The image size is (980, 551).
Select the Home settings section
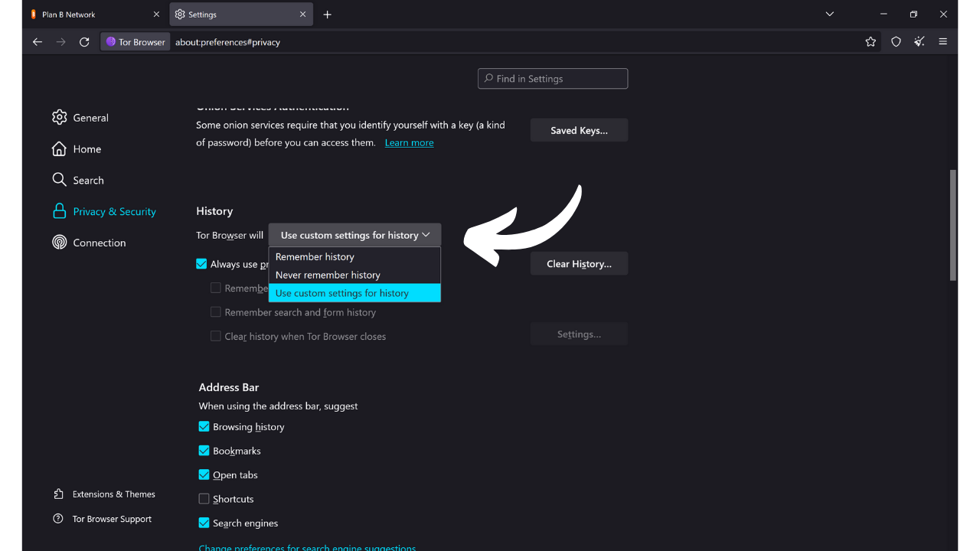[85, 148]
